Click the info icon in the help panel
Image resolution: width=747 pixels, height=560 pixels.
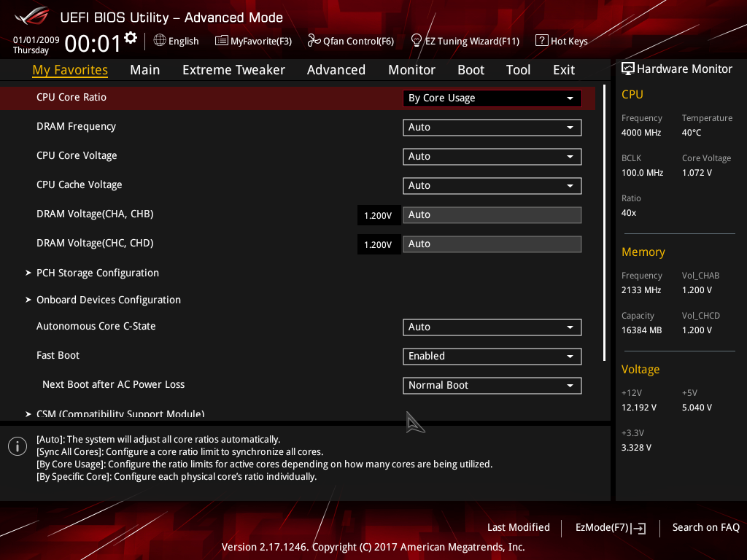tap(18, 446)
